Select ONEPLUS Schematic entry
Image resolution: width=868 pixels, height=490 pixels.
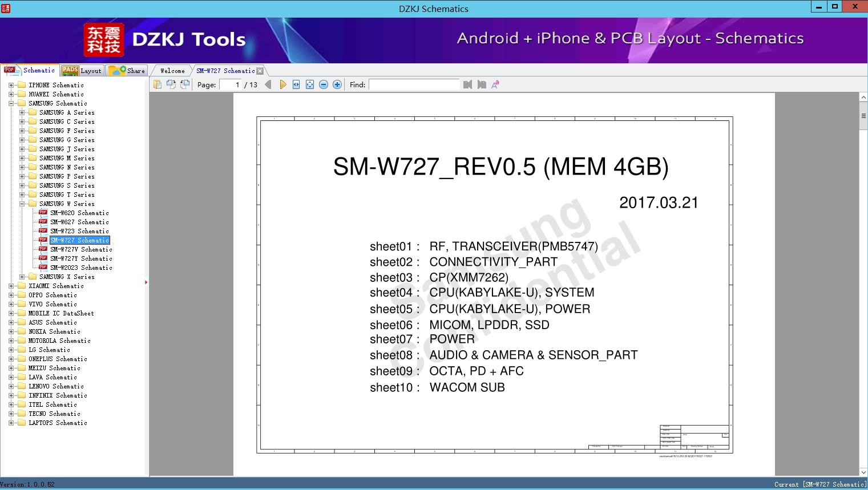(58, 359)
